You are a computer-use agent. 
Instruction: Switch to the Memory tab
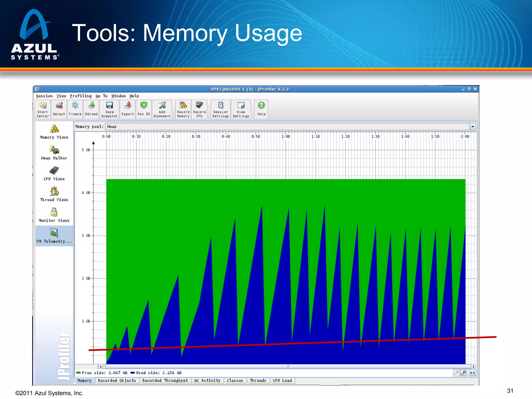pyautogui.click(x=84, y=380)
